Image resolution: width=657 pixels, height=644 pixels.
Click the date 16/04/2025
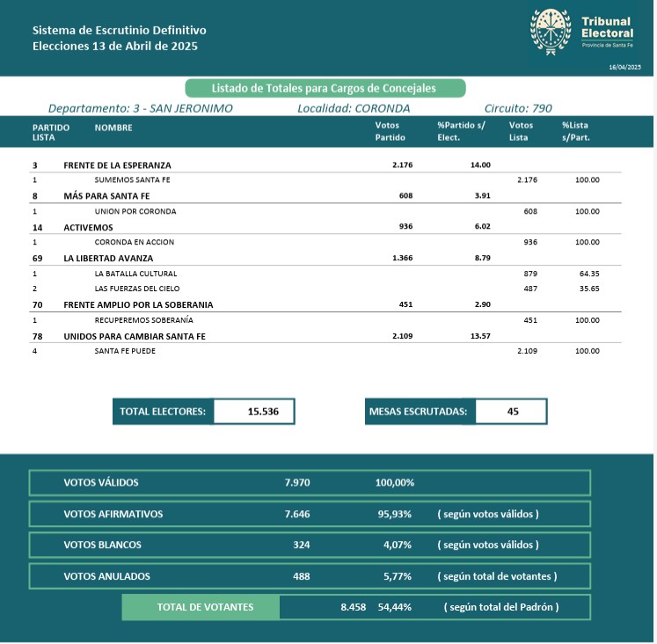[624, 67]
